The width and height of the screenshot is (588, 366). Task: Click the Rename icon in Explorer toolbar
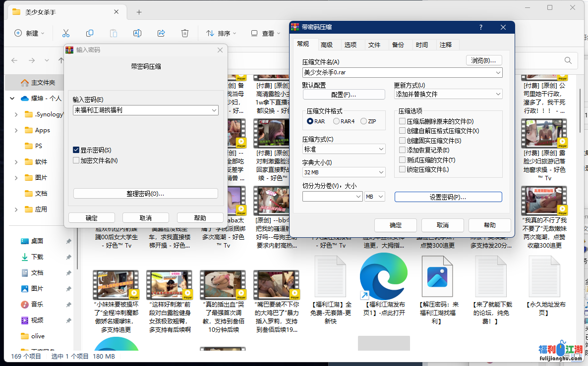click(137, 33)
